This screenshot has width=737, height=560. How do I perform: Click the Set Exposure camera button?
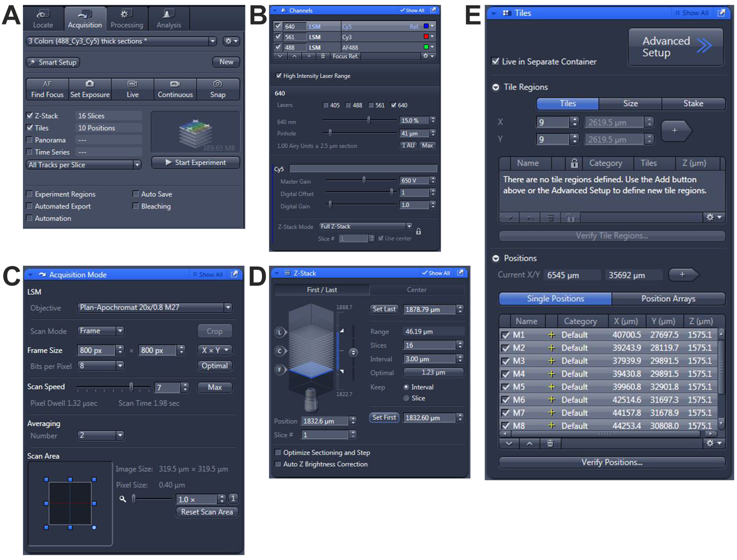90,89
